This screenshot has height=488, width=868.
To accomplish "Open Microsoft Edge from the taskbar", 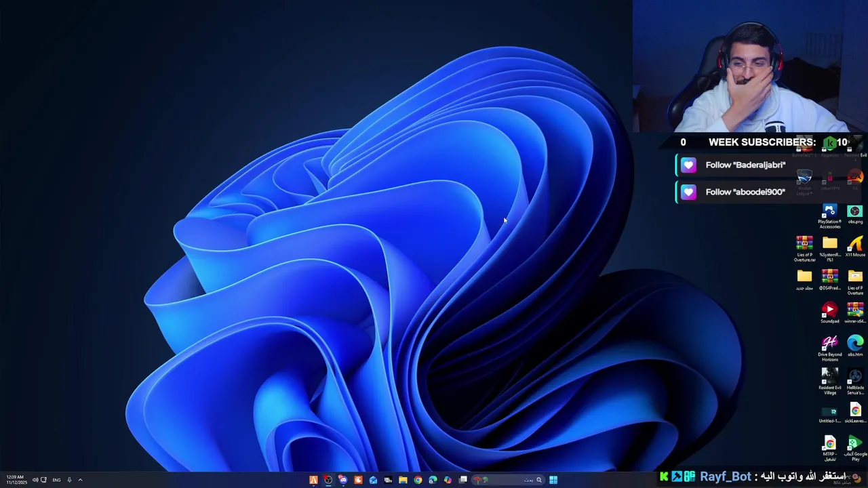I will (433, 480).
